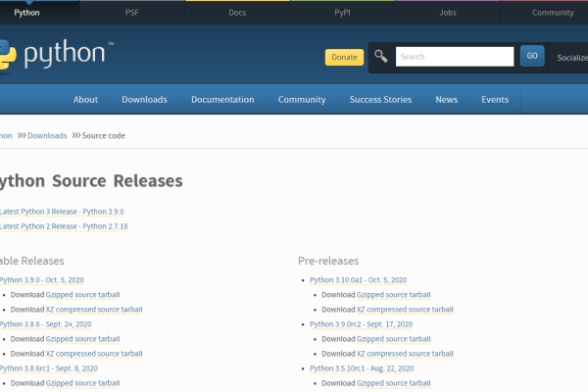This screenshot has height=392, width=588.
Task: Open the Python 3.5.10rc1 - Aug. 22, 2020 link
Action: click(x=362, y=368)
